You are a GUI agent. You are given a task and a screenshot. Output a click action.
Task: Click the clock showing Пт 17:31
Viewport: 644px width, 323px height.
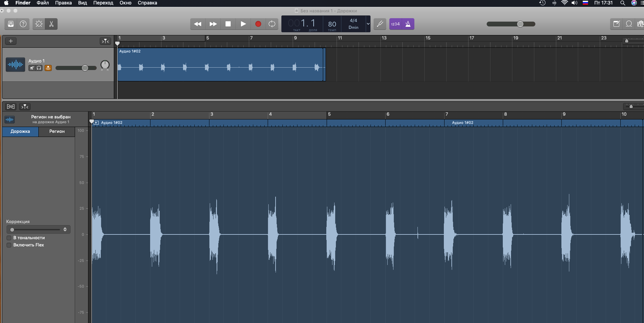tap(603, 3)
